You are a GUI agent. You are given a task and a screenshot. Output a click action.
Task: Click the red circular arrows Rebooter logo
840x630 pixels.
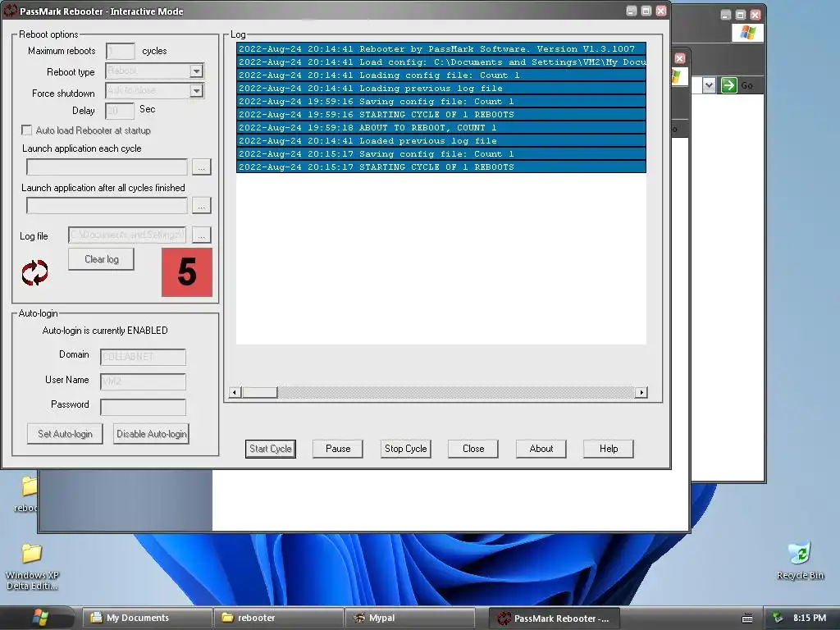pos(34,272)
